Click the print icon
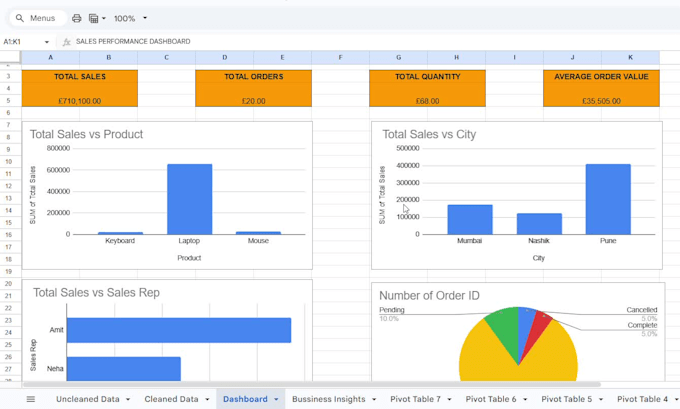 (77, 18)
